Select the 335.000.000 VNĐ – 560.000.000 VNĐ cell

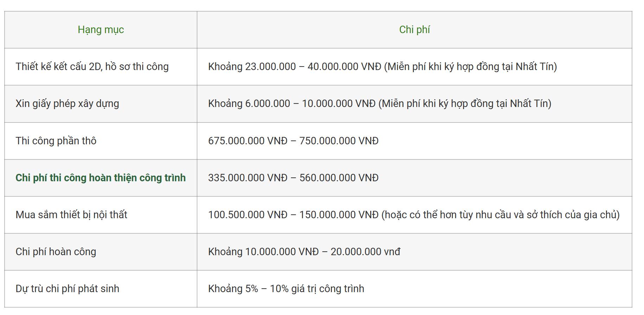click(414, 178)
